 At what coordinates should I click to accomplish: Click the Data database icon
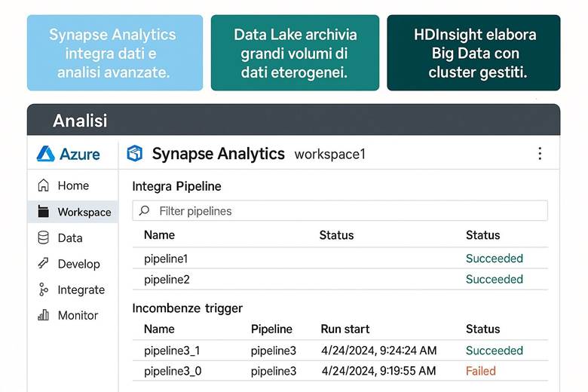(x=43, y=237)
